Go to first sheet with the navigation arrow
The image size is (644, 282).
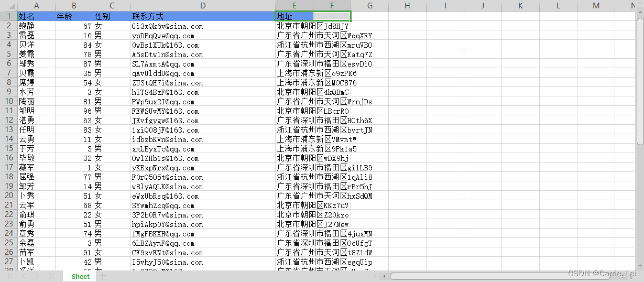9,276
